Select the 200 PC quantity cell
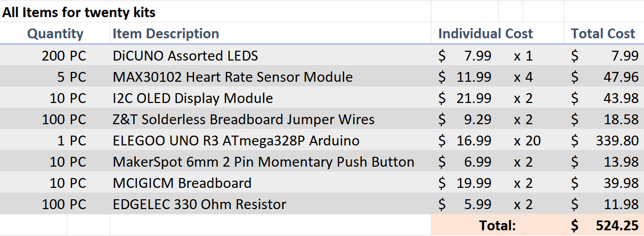This screenshot has height=236, width=644. point(64,55)
